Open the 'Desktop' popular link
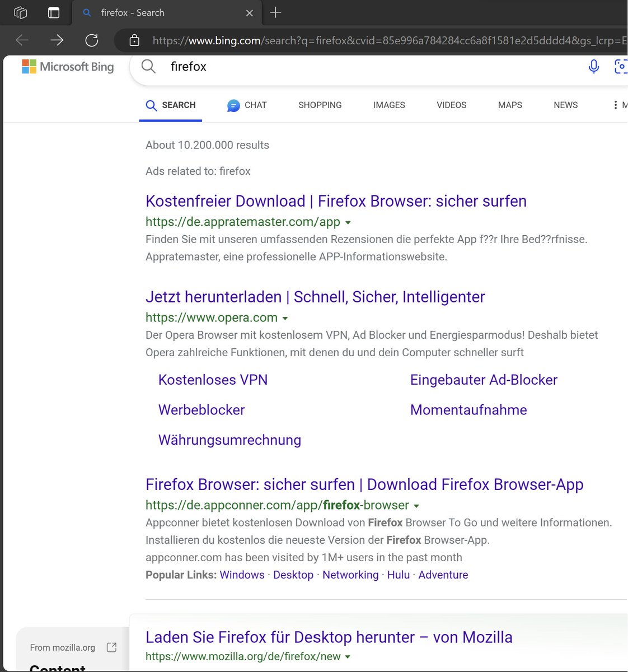 293,575
